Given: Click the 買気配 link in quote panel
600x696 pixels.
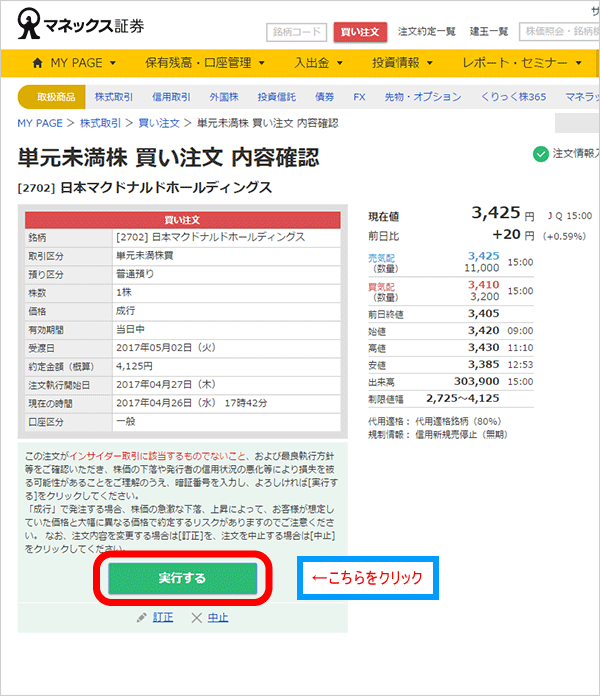Looking at the screenshot, I should coord(381,287).
